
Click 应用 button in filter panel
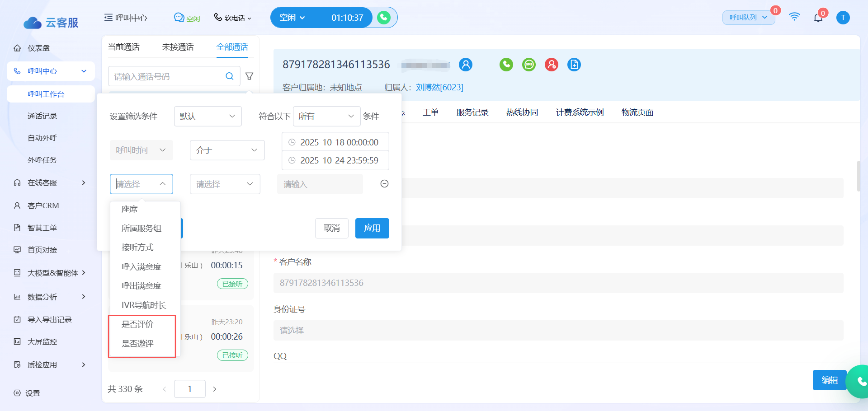(x=372, y=228)
